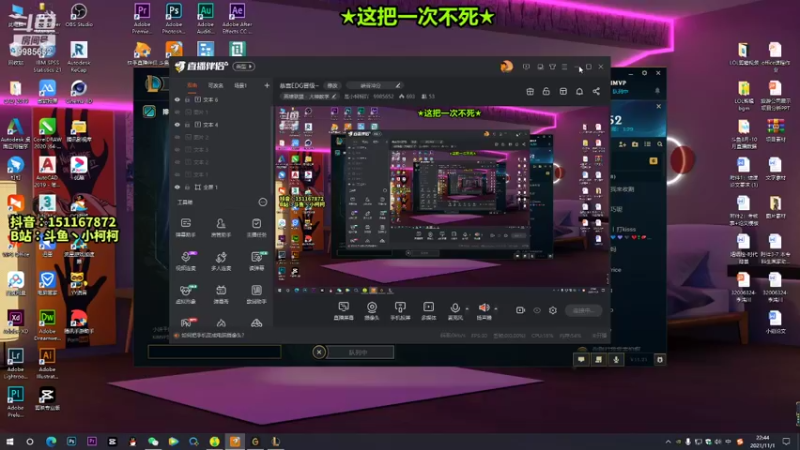Switch to the second scene tab
This screenshot has width=800, height=450.
point(215,85)
